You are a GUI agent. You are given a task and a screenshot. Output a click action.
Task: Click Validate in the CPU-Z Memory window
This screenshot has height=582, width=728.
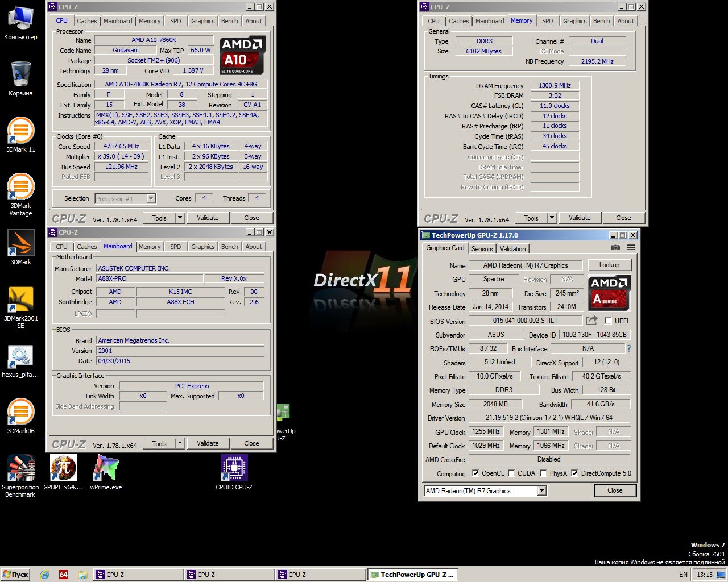pyautogui.click(x=580, y=218)
